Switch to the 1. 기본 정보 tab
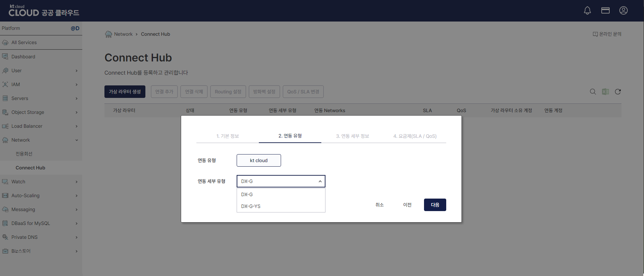644x276 pixels. [228, 136]
